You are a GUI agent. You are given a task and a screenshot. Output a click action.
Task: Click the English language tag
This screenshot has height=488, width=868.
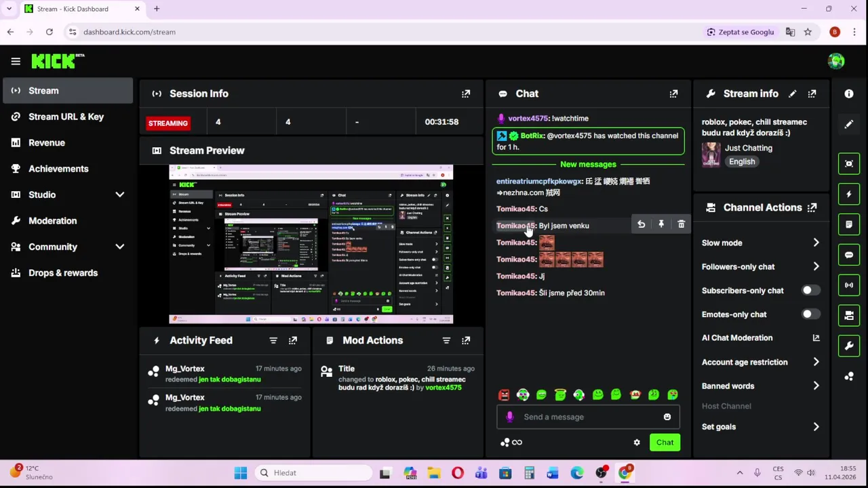tap(742, 162)
